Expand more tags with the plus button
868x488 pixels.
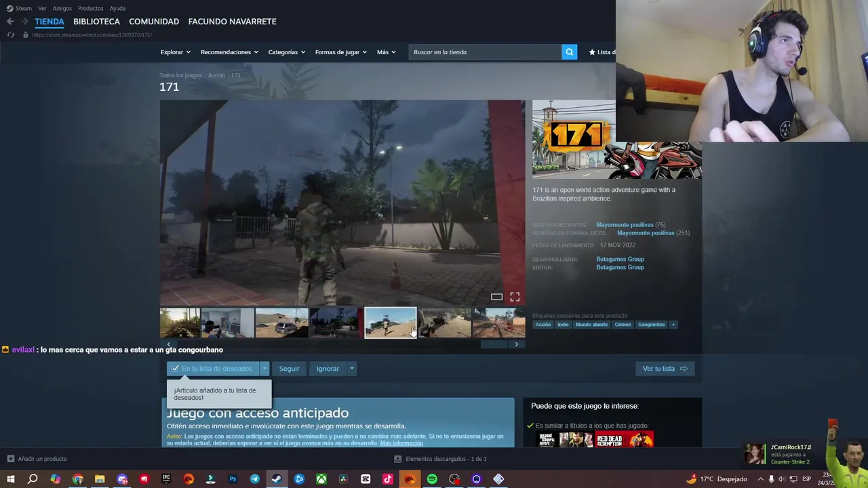pos(673,325)
